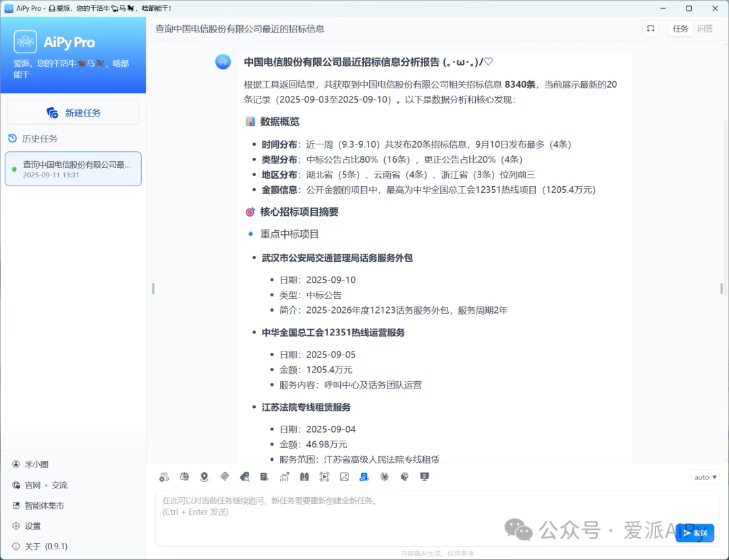Click the 地区分布 bullet line
The width and height of the screenshot is (729, 560).
(398, 175)
